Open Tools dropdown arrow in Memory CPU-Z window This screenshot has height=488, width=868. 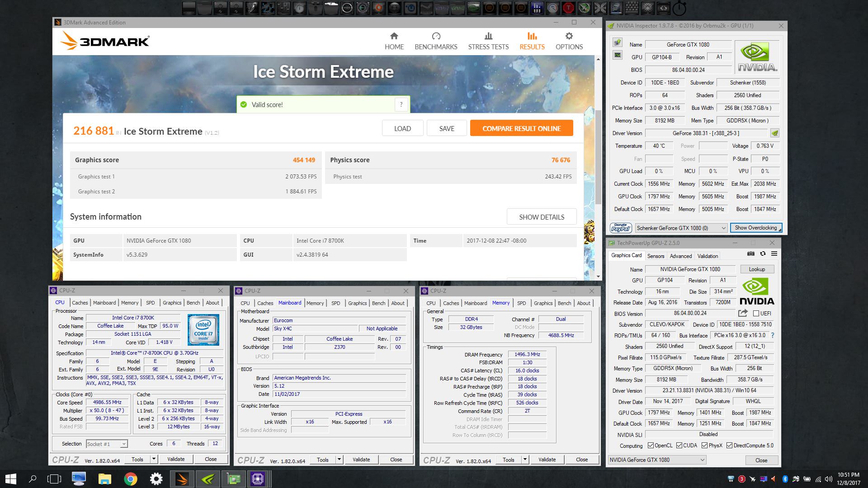525,460
